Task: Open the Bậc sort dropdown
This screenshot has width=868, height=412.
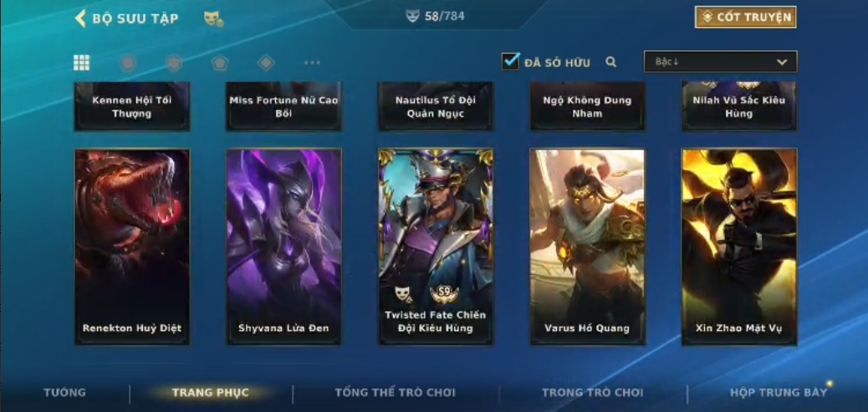Action: coord(720,62)
